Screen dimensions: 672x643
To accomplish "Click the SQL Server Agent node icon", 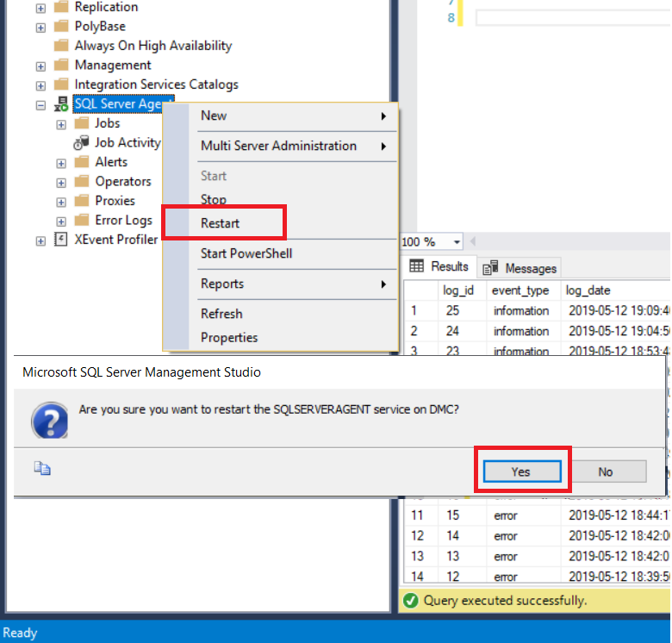I will [x=61, y=104].
